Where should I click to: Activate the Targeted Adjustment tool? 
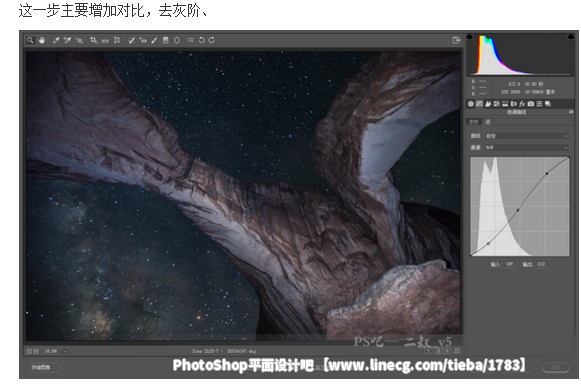[79, 40]
